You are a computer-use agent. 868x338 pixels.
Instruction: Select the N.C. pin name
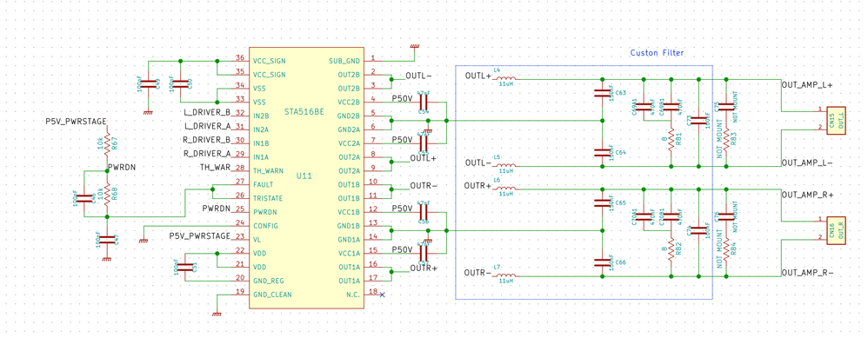[352, 295]
